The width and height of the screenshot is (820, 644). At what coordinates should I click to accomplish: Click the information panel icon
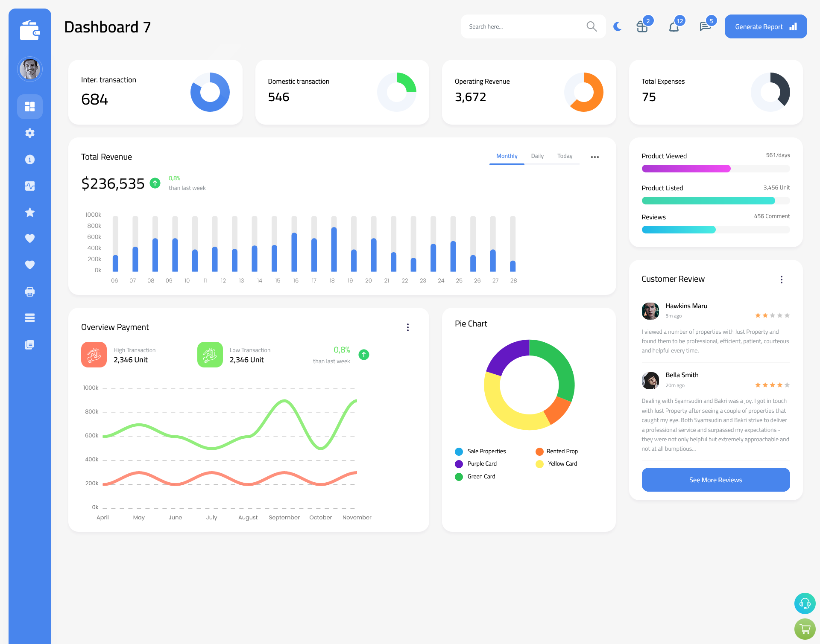pyautogui.click(x=29, y=159)
